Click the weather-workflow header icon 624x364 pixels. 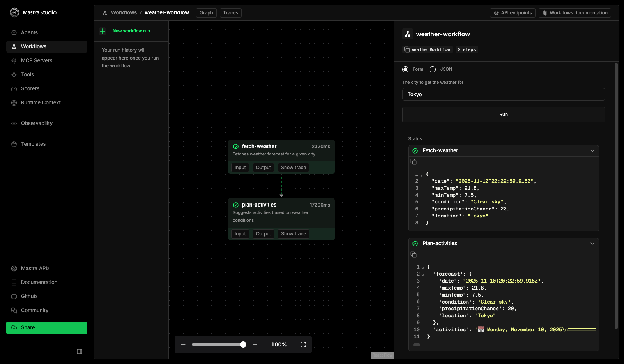[x=408, y=34]
